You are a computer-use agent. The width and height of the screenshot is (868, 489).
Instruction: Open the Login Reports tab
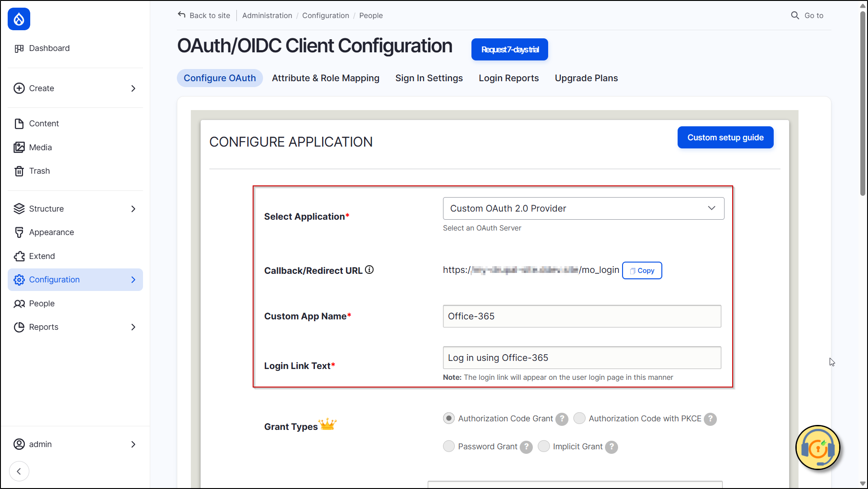click(508, 78)
